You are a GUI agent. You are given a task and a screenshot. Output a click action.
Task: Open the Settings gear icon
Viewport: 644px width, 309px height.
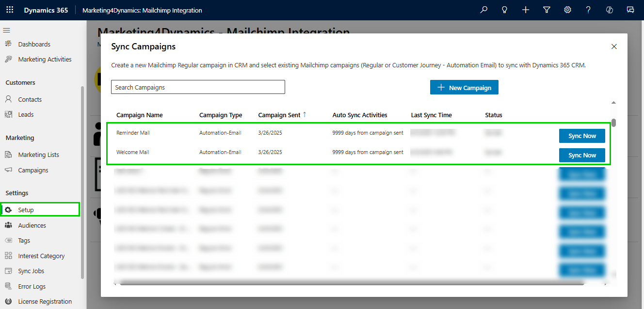point(567,9)
